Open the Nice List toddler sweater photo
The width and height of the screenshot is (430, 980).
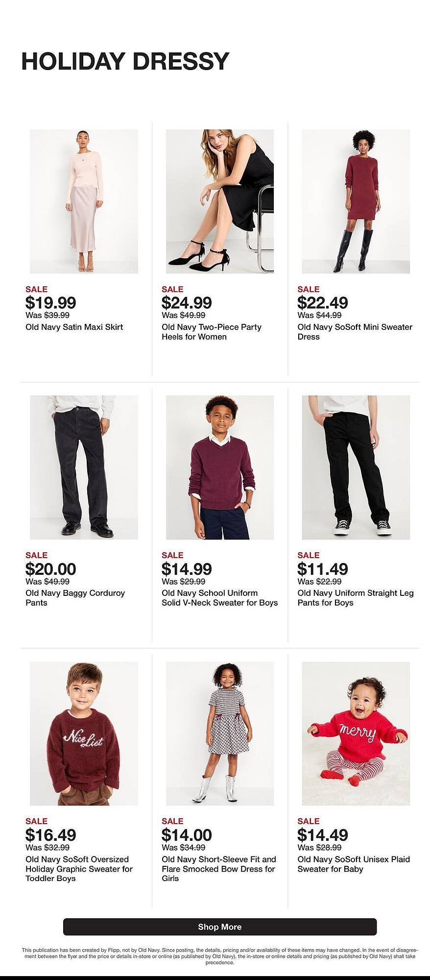point(84,734)
